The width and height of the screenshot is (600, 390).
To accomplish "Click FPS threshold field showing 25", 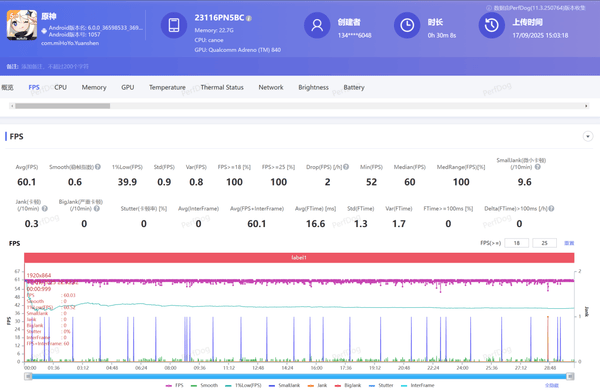I will pos(545,243).
